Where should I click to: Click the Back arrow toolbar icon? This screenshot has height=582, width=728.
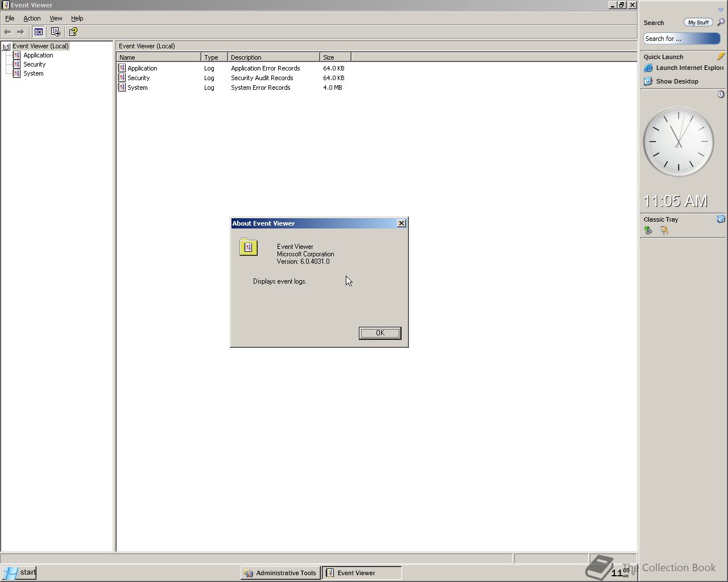(x=7, y=32)
